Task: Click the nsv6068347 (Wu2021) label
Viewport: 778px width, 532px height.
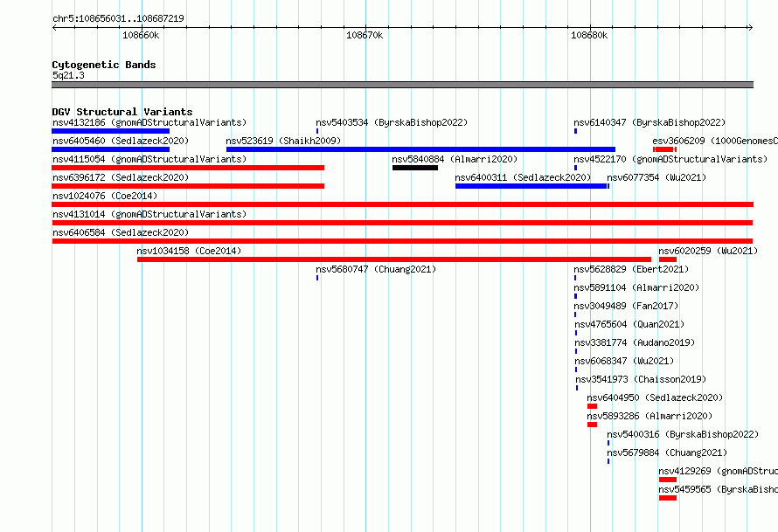Action: (624, 361)
